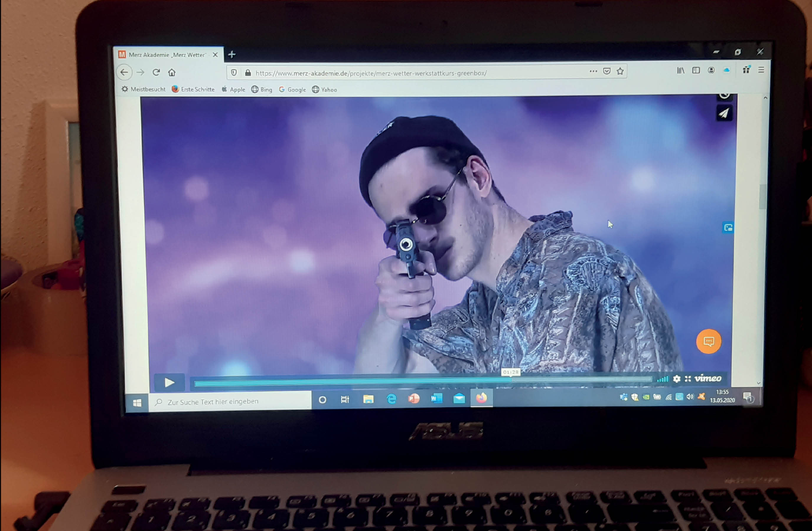Viewport: 812px width, 531px height.
Task: Adjust the Vimeo volume bars
Action: [663, 379]
